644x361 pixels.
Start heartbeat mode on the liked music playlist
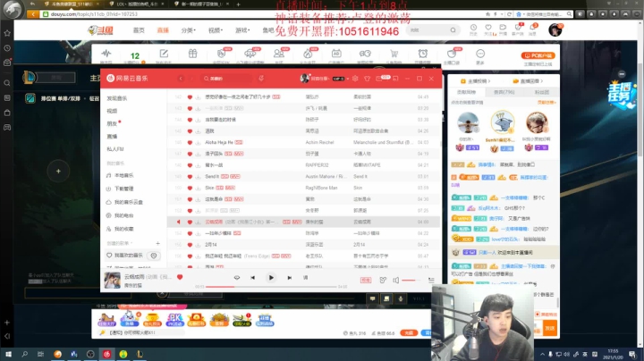click(x=154, y=256)
